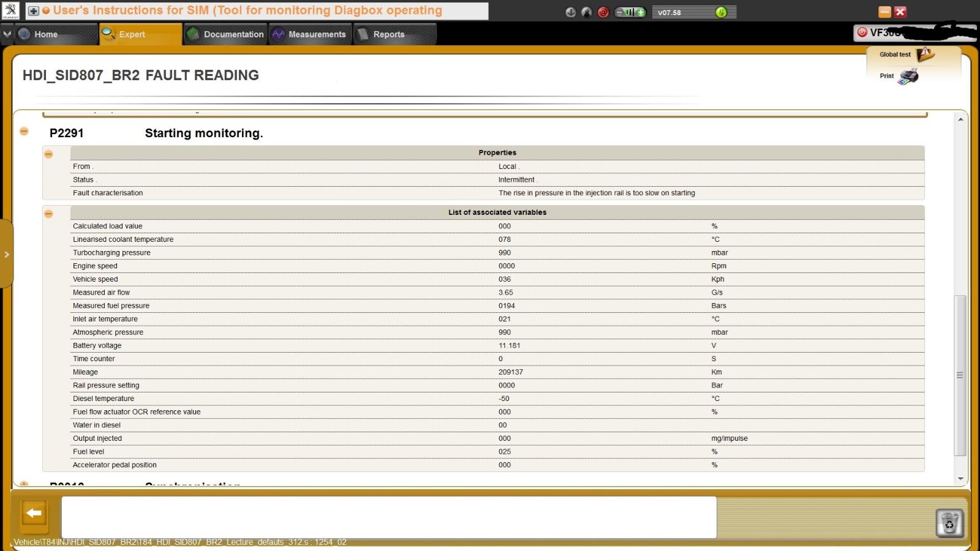Click the 'Water in diesel' row
This screenshot has height=551, width=980.
pos(497,425)
